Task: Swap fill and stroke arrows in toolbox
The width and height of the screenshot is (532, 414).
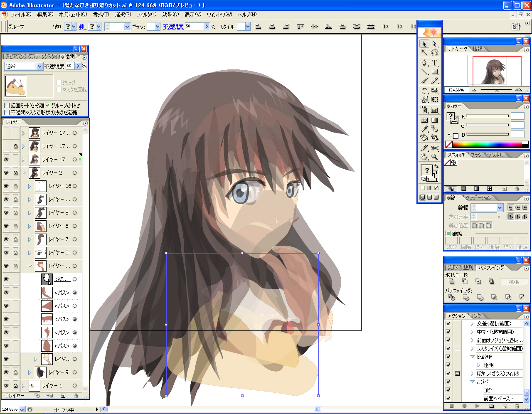Action: [436, 166]
